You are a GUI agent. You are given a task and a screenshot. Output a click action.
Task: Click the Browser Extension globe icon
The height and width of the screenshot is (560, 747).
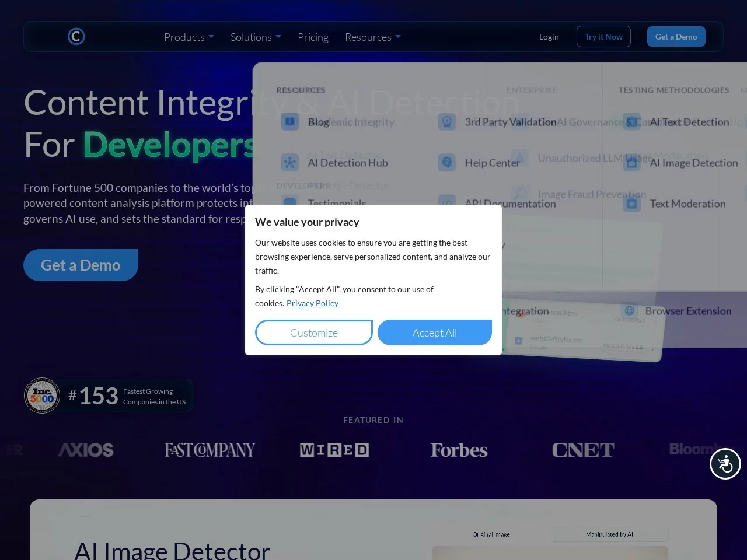pyautogui.click(x=629, y=310)
